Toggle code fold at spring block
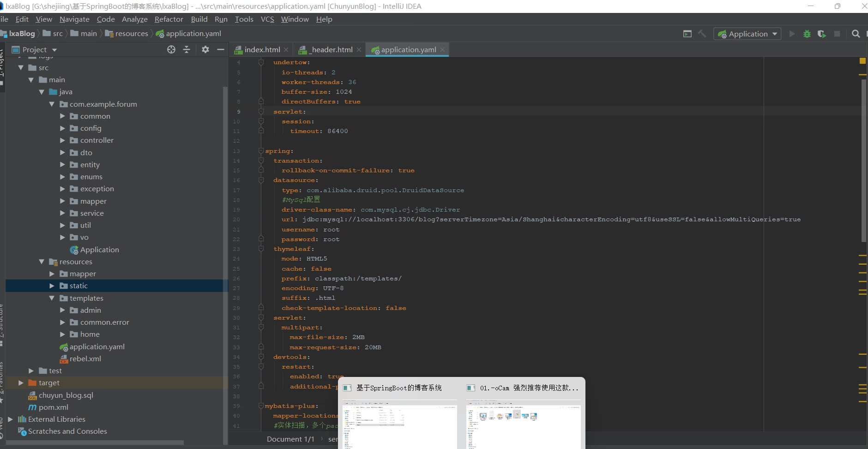 click(261, 151)
